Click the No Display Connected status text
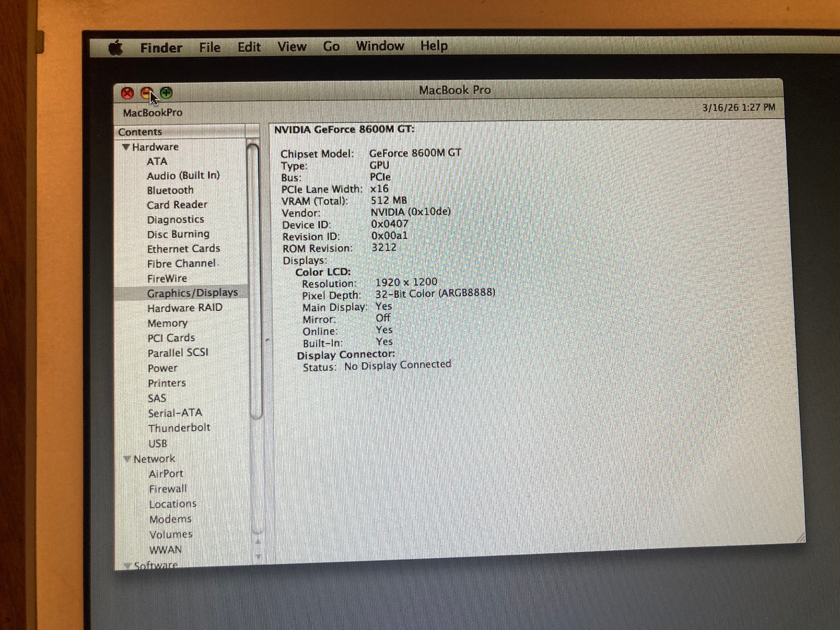 (397, 365)
